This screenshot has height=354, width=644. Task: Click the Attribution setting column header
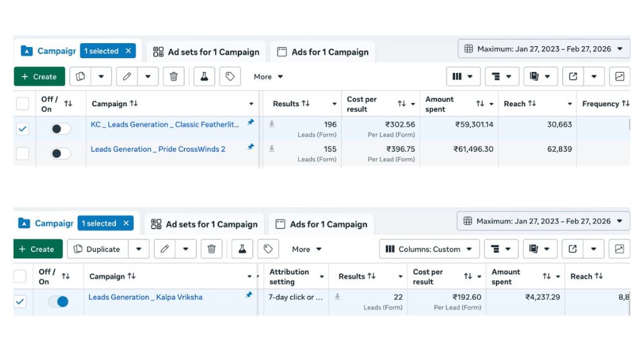(x=289, y=277)
